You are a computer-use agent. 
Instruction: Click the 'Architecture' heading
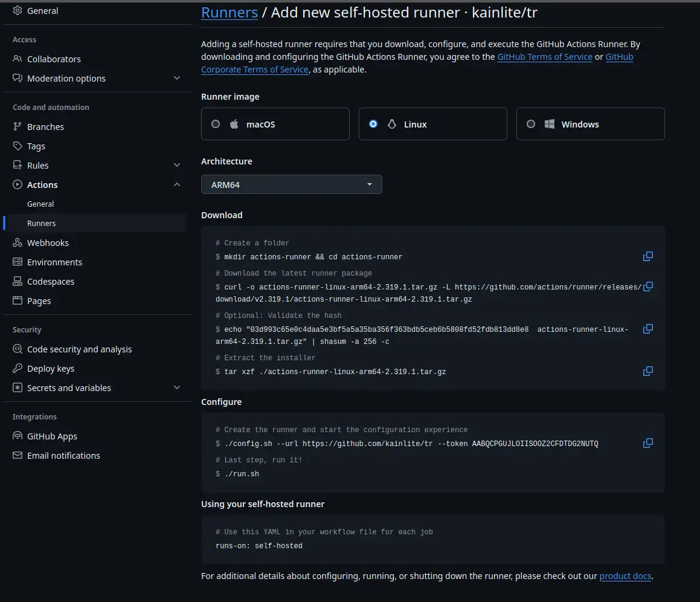(226, 161)
